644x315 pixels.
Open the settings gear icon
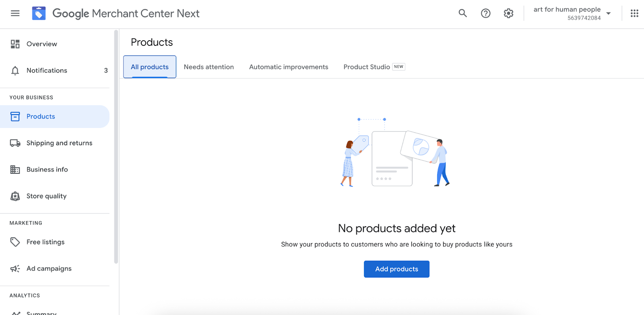509,13
